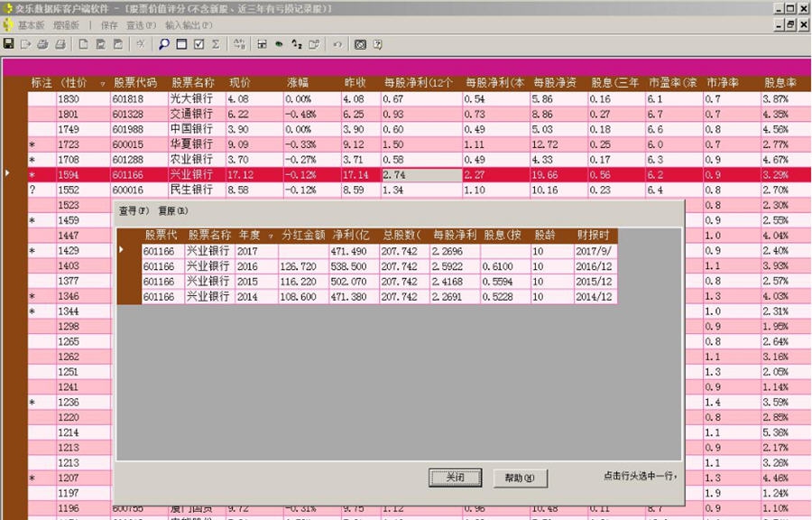Click the 关闭 button in the dialog
The width and height of the screenshot is (812, 520).
456,478
